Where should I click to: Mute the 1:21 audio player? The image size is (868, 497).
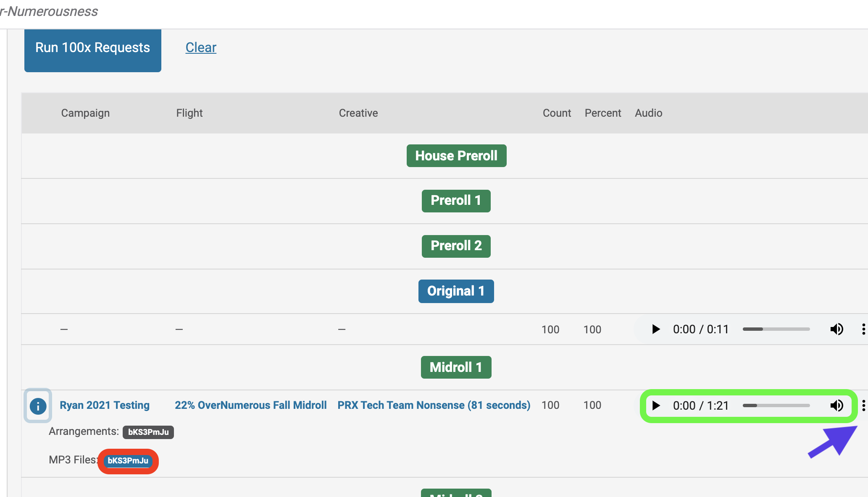836,405
